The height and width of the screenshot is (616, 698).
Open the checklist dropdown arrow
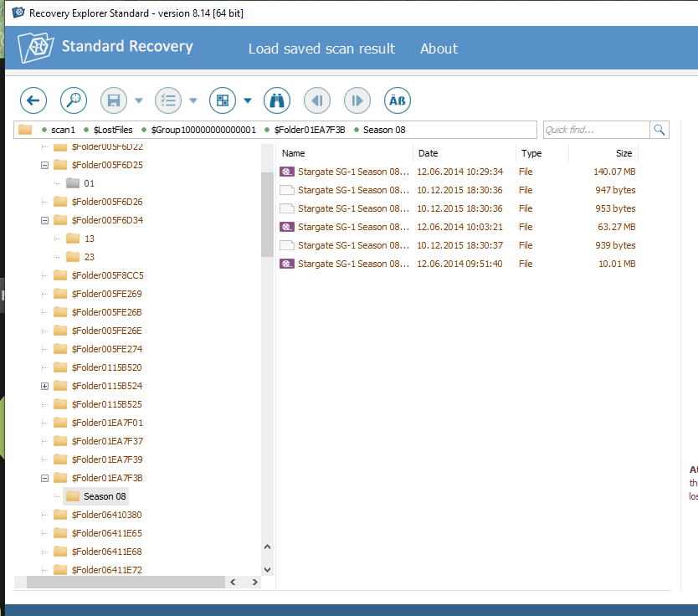[x=193, y=100]
